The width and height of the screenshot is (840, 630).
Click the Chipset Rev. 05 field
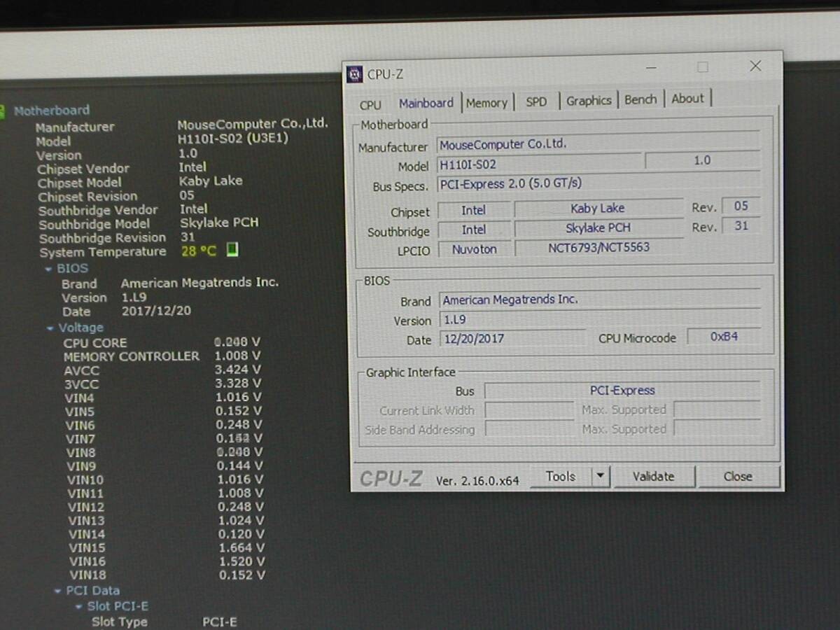pos(741,206)
